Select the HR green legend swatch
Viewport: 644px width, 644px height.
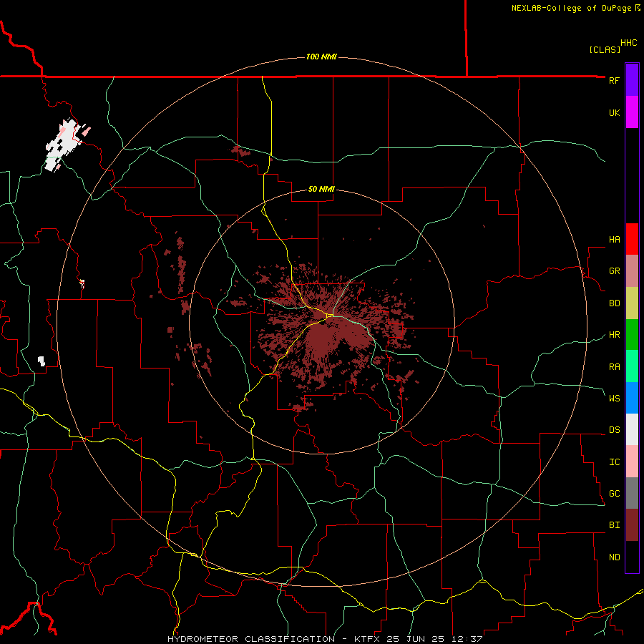pos(632,335)
